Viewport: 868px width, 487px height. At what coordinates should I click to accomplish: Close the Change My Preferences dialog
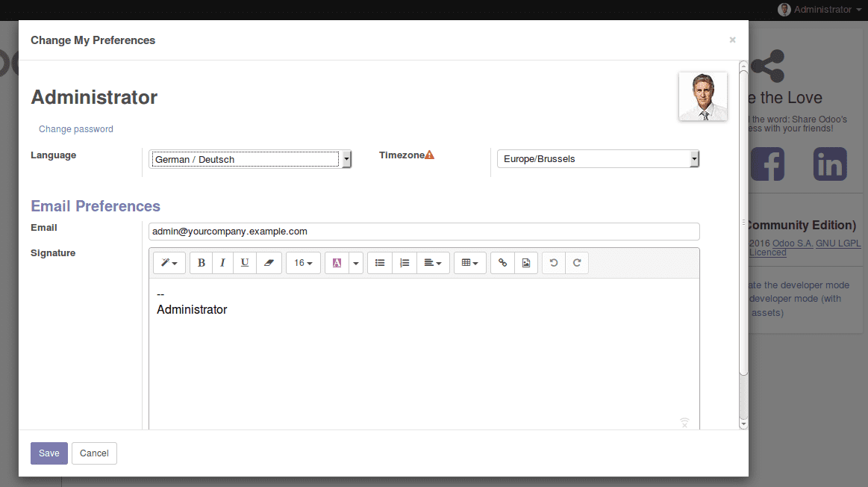tap(732, 40)
